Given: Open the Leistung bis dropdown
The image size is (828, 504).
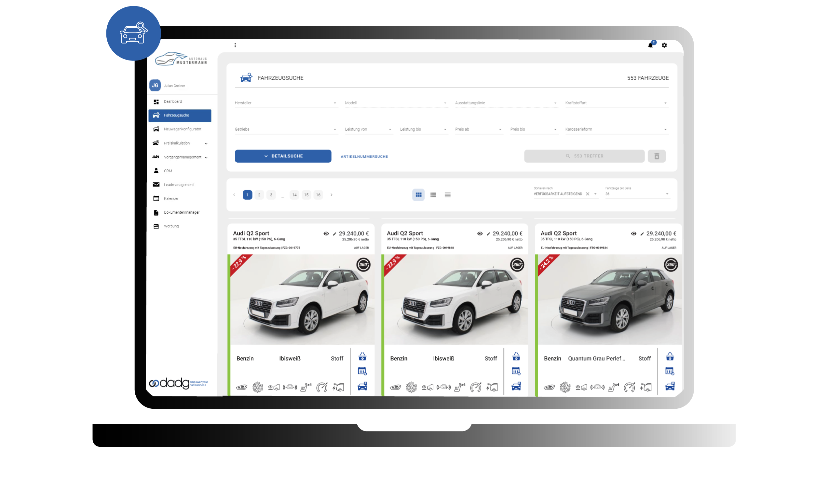Looking at the screenshot, I should [x=424, y=129].
